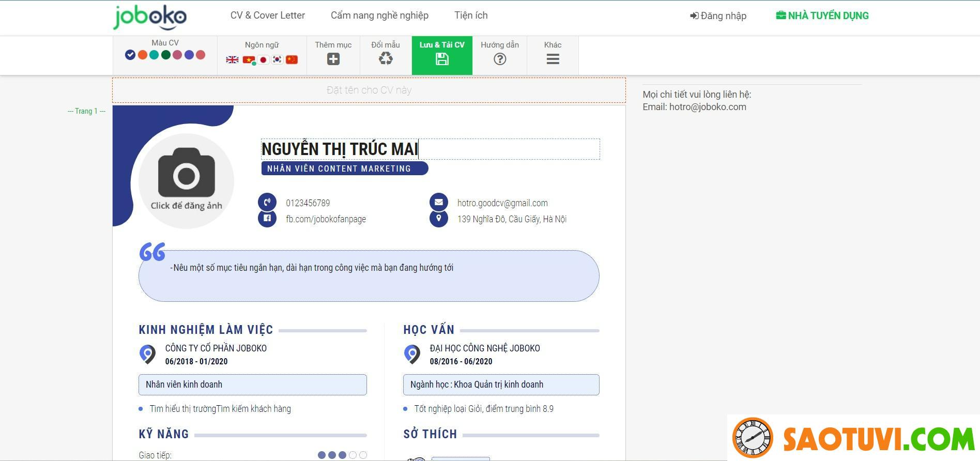
Task: Edit education dates 08/2016 - 06/2020
Action: point(461,362)
